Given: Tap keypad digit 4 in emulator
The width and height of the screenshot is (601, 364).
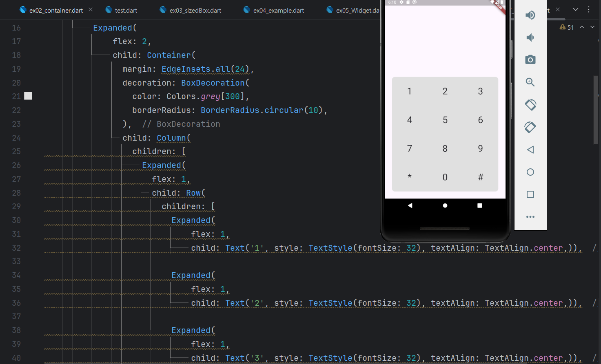Looking at the screenshot, I should (x=410, y=120).
